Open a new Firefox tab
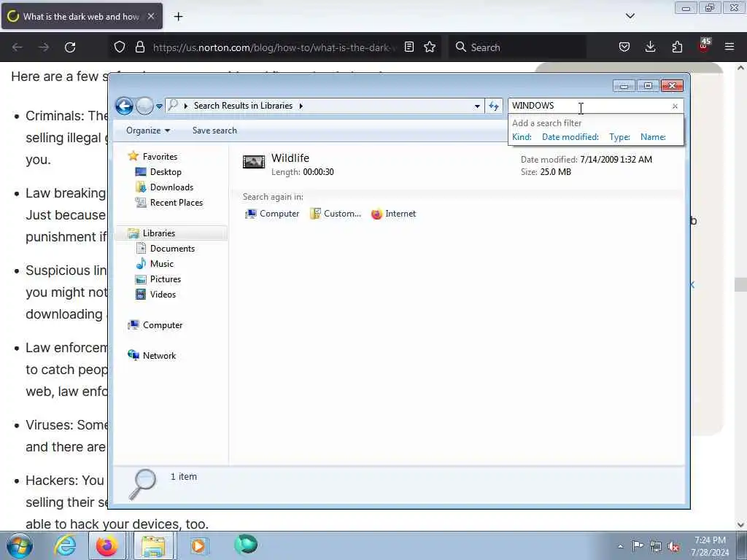 point(178,17)
